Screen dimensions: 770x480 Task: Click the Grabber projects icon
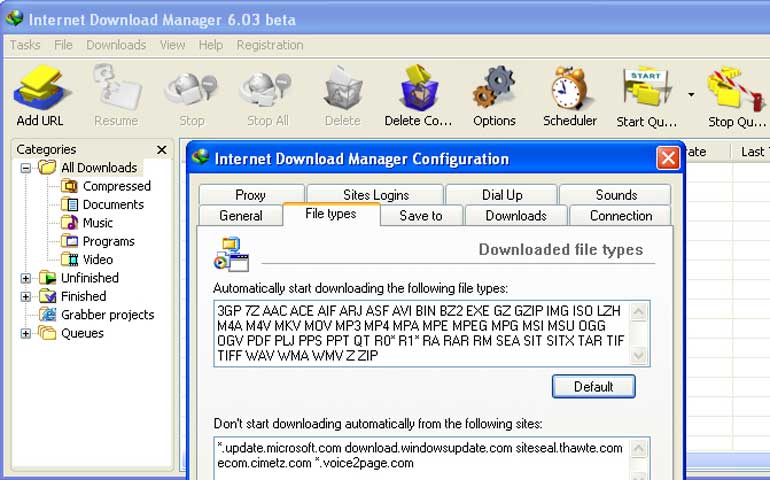point(47,314)
